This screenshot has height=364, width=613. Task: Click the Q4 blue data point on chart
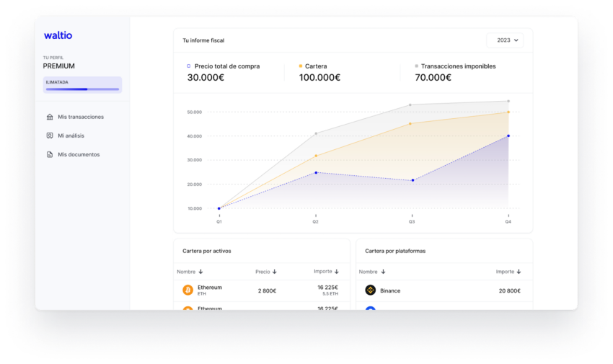[508, 136]
